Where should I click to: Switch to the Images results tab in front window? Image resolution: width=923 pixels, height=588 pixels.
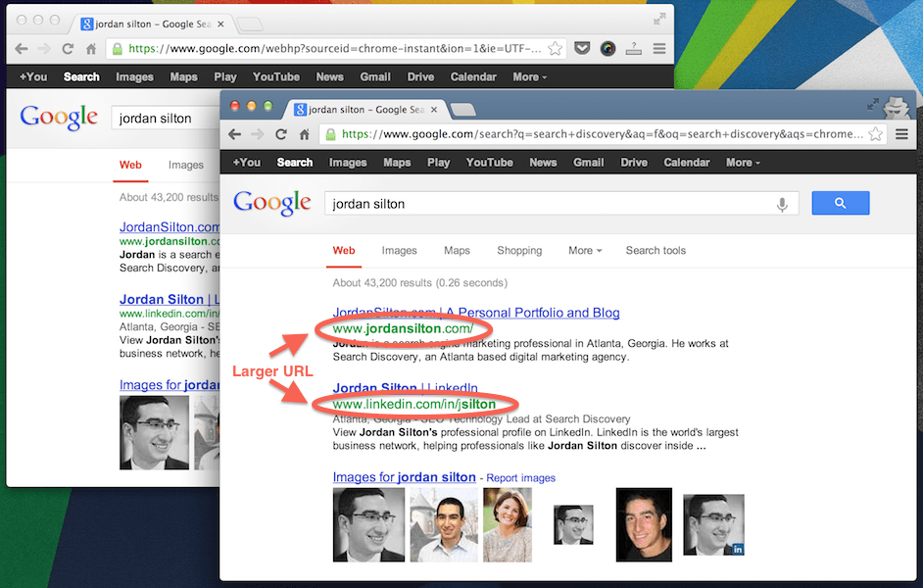tap(399, 251)
